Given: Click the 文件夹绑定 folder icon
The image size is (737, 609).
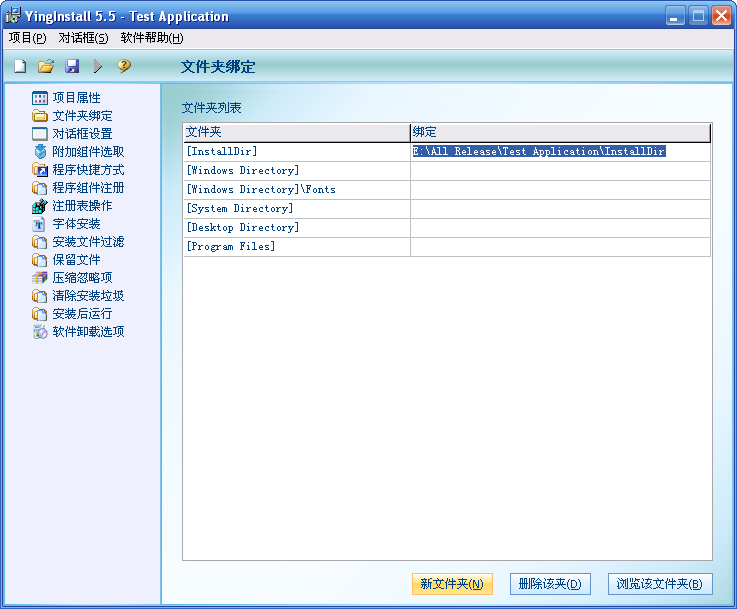Looking at the screenshot, I should click(40, 116).
